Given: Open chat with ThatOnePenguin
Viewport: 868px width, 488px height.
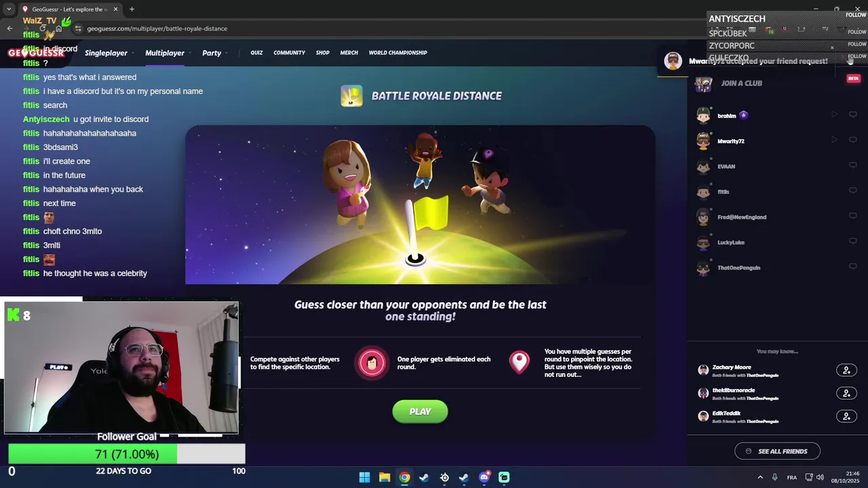Looking at the screenshot, I should (852, 266).
